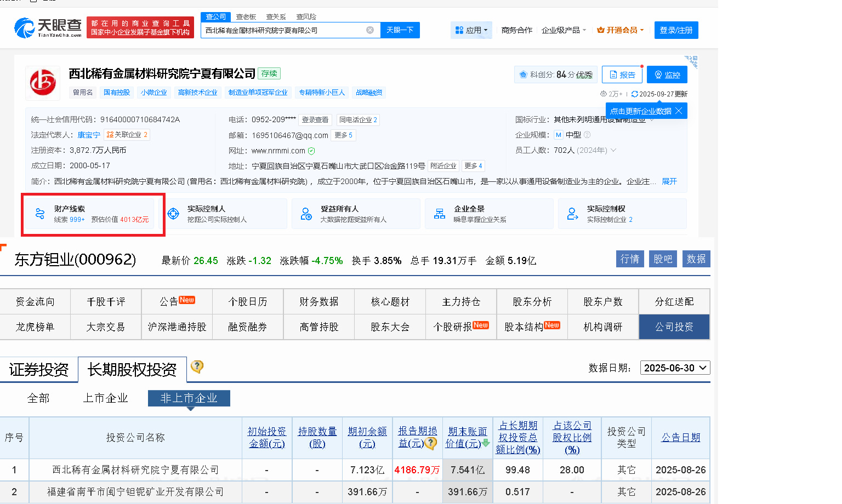Select the 查公司 search tab

click(x=216, y=17)
